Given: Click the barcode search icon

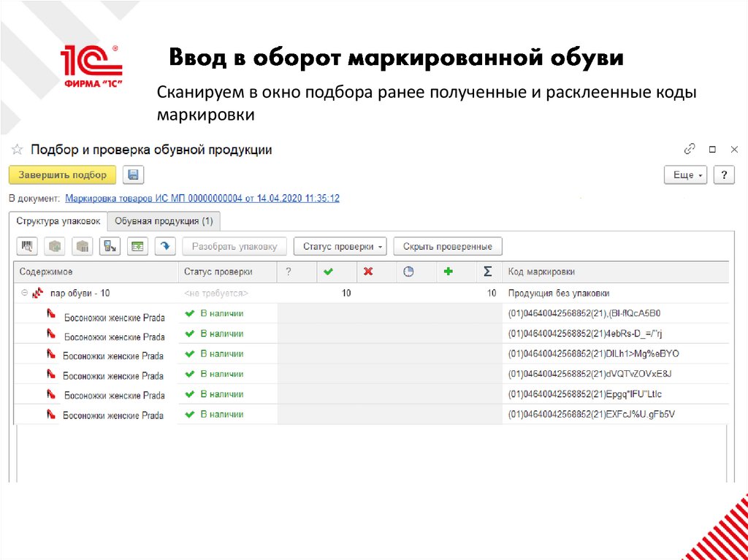Looking at the screenshot, I should click(x=27, y=246).
